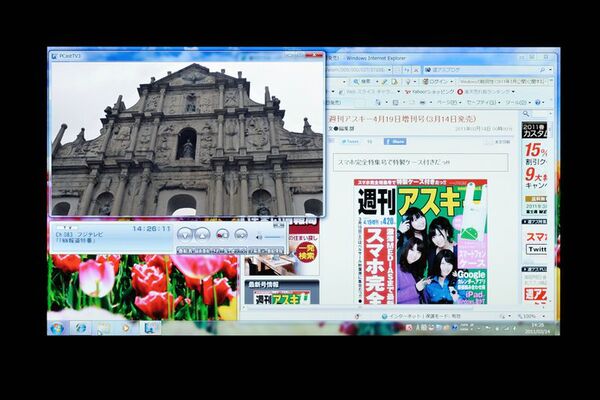600x400 pixels.
Task: Expand the Web スライス ギャラリー dropdown arrow
Action: coord(398,92)
